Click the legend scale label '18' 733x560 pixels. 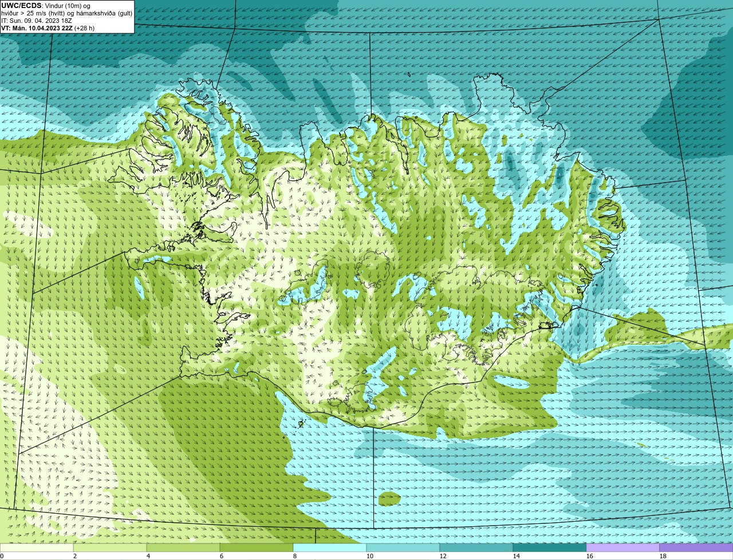click(x=663, y=556)
